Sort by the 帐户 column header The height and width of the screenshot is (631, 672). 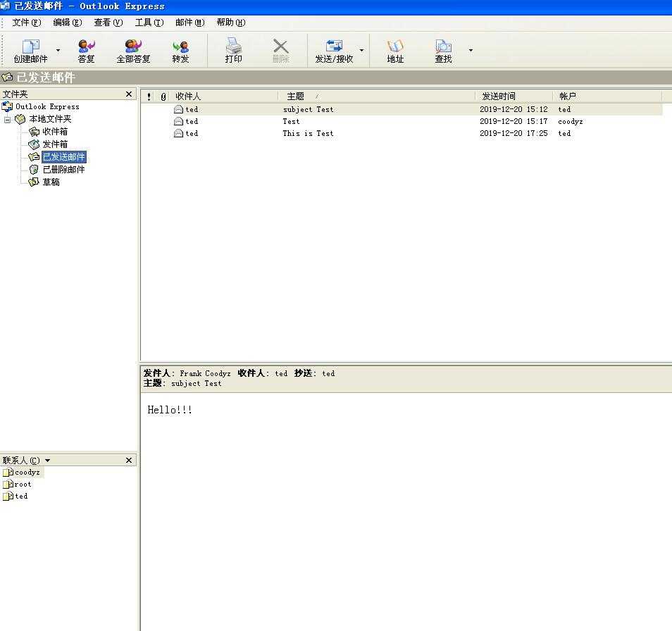(x=607, y=96)
